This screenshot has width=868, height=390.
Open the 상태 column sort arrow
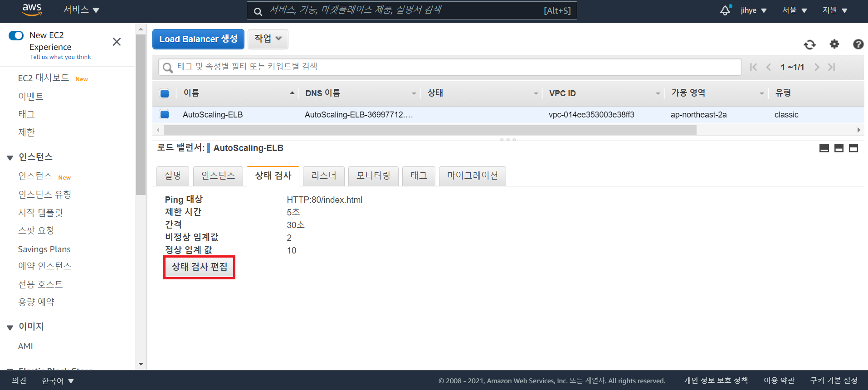[x=536, y=93]
